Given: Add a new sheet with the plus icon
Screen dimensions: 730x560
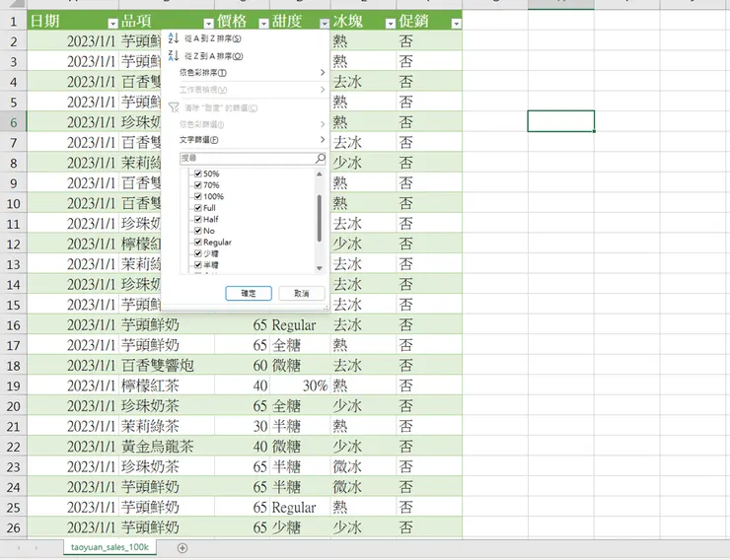Looking at the screenshot, I should (x=182, y=548).
